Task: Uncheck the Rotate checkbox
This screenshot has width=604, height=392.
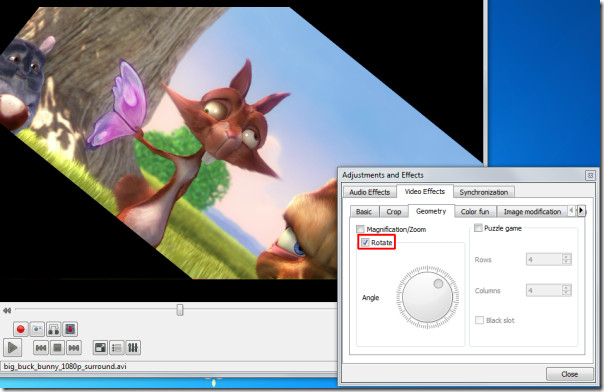Action: point(365,243)
